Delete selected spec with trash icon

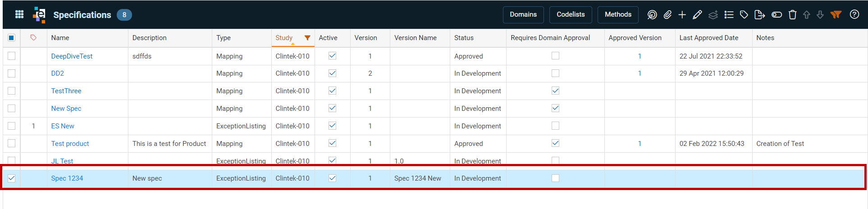pyautogui.click(x=793, y=15)
